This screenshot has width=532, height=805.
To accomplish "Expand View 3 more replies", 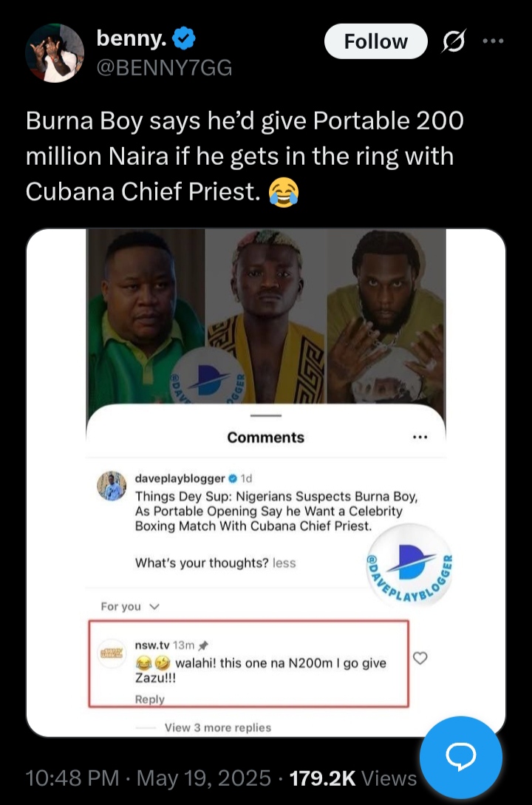I will pos(217,727).
